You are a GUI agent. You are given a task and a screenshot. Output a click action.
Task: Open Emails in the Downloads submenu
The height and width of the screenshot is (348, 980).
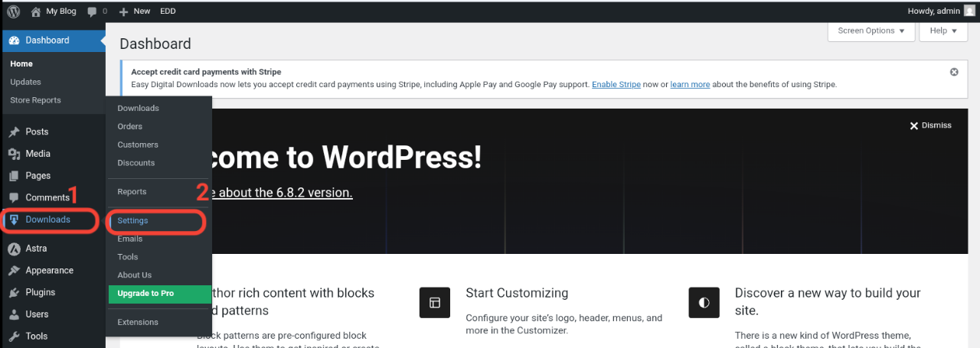[x=130, y=239]
